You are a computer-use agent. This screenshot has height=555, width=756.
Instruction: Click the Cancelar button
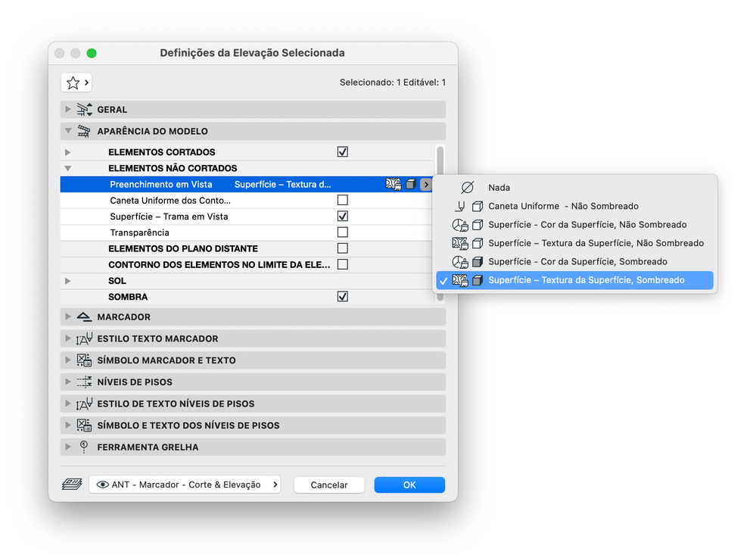329,485
